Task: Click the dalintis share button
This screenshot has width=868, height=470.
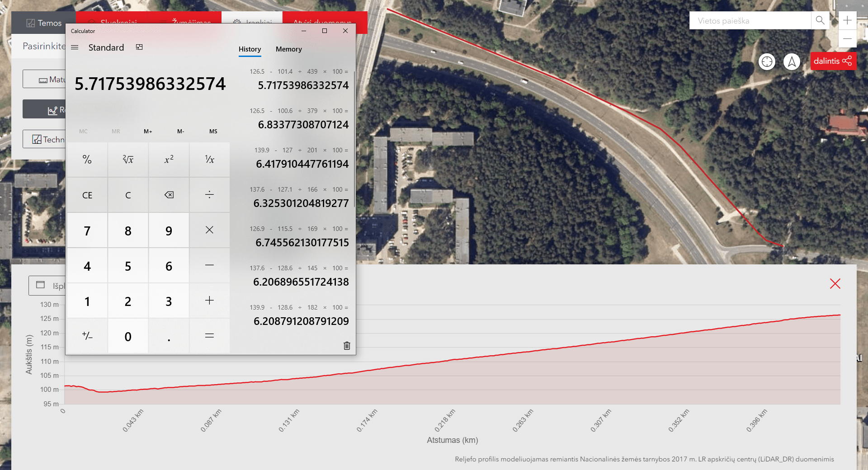Action: point(833,61)
